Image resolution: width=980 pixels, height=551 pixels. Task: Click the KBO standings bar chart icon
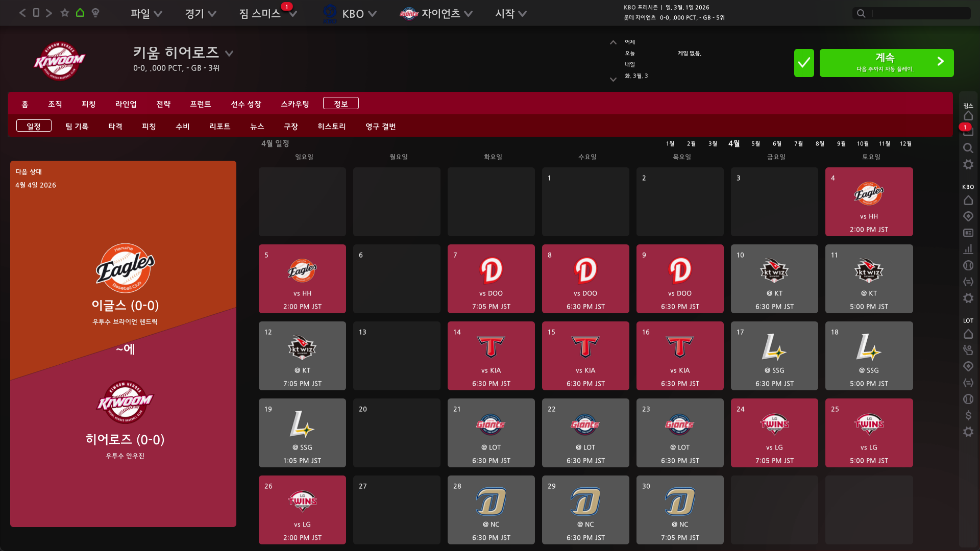point(968,249)
